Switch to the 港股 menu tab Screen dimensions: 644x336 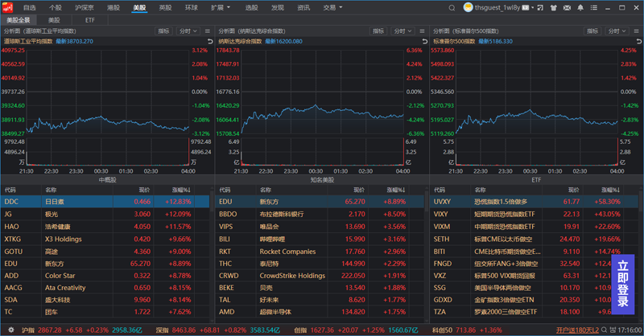(x=114, y=8)
